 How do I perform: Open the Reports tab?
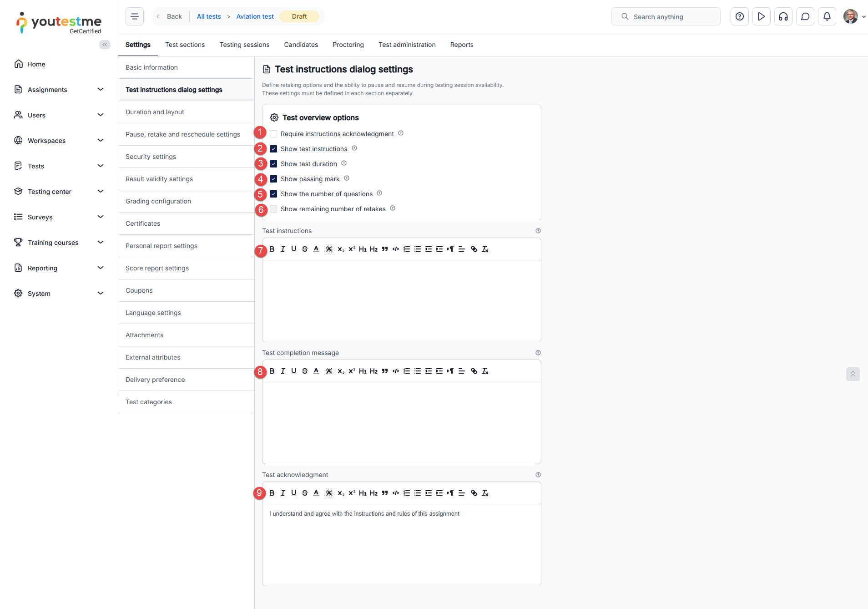(462, 45)
